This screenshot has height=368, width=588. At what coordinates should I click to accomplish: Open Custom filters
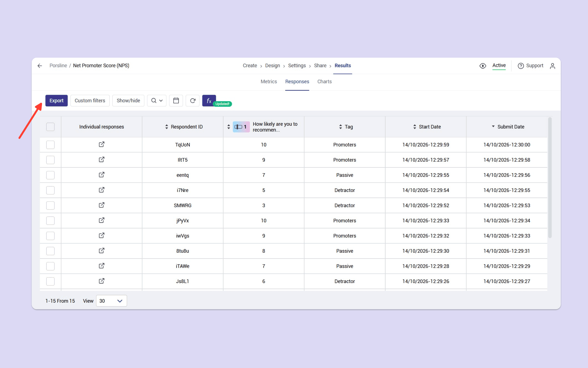90,101
